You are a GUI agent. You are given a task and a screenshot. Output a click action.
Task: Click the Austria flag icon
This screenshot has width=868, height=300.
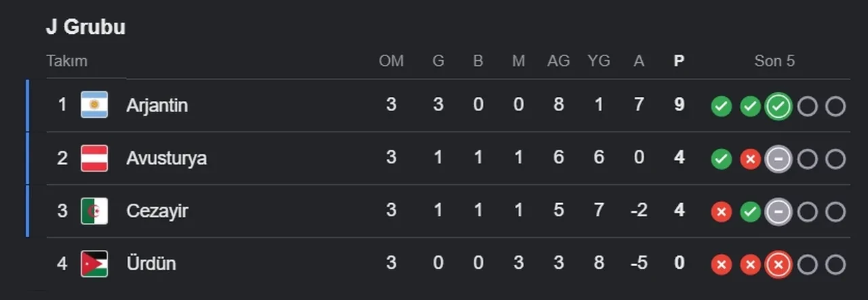click(94, 158)
